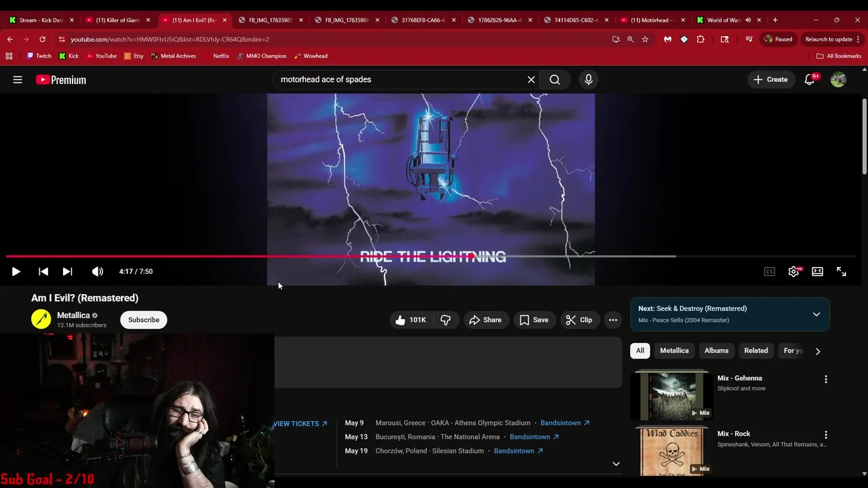This screenshot has height=488, width=868.
Task: Enter full screen mode
Action: pyautogui.click(x=842, y=271)
